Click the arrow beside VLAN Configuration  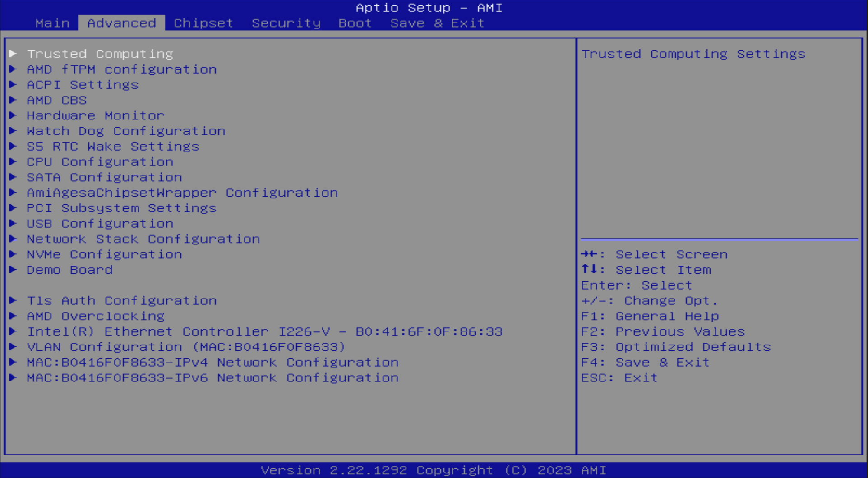coord(13,346)
